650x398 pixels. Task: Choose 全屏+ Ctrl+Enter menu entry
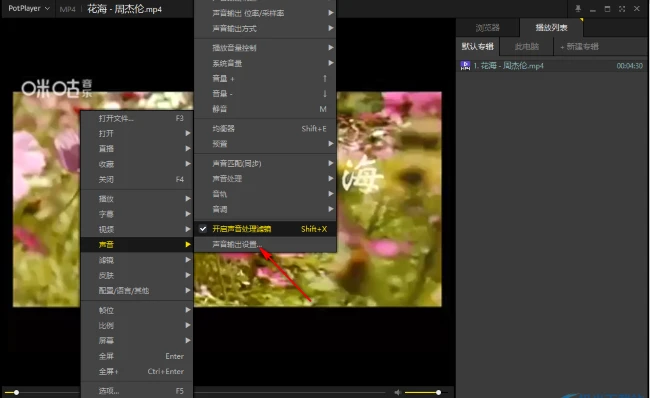pyautogui.click(x=137, y=371)
